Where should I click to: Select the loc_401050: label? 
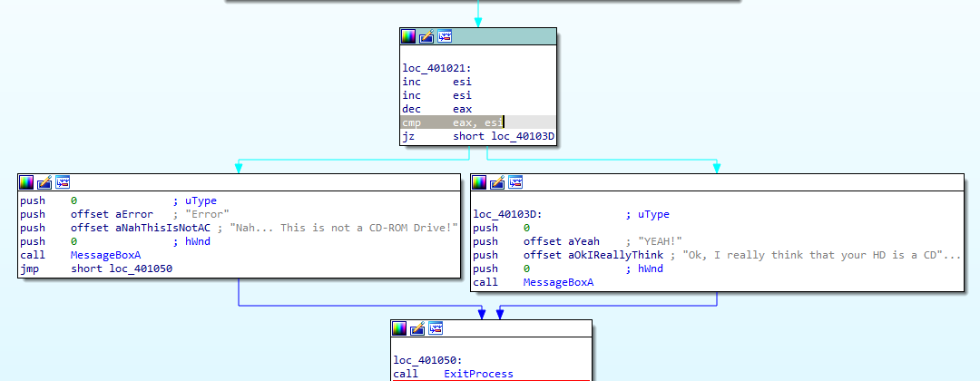427,360
